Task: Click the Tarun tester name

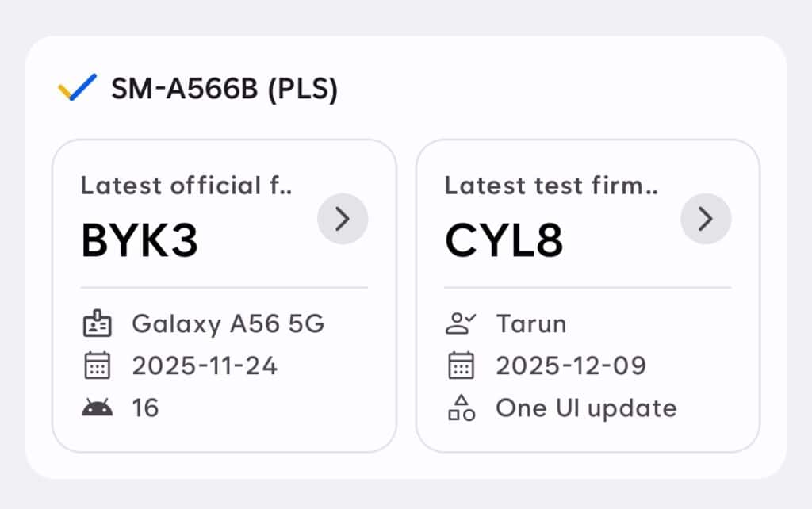Action: coord(530,323)
